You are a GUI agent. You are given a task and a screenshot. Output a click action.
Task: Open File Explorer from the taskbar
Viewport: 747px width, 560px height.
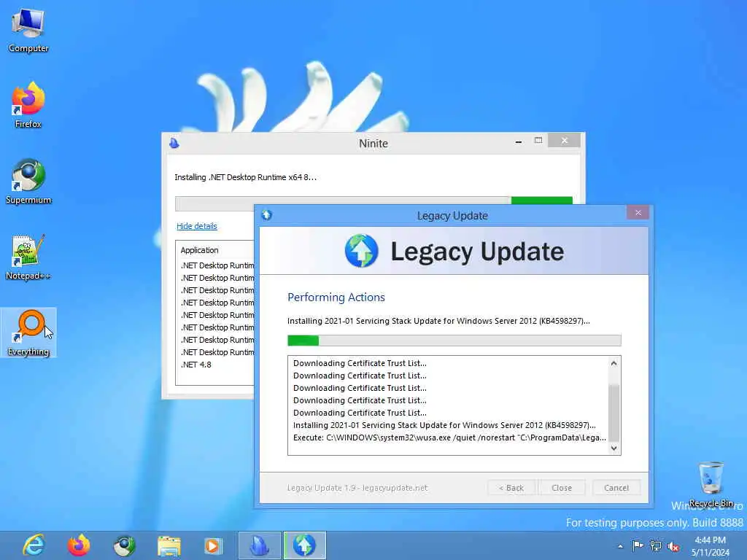click(169, 545)
